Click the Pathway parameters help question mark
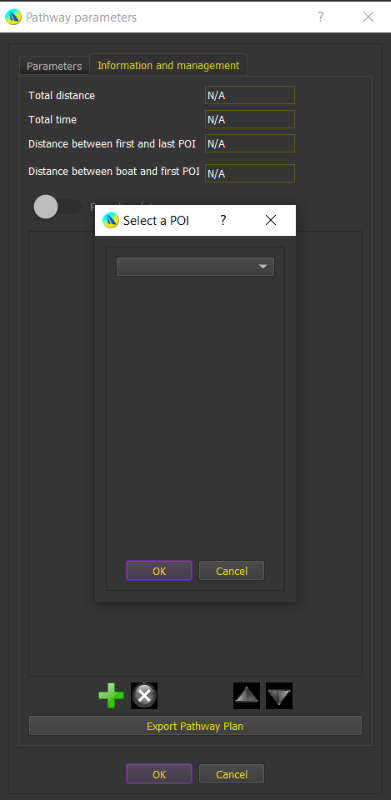The image size is (391, 800). tap(321, 17)
